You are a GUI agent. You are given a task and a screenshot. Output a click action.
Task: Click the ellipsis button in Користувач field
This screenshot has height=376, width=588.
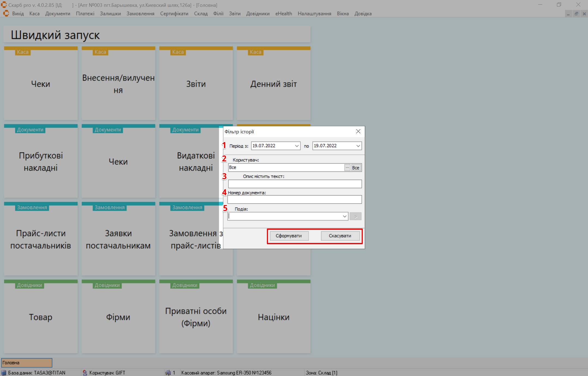347,168
